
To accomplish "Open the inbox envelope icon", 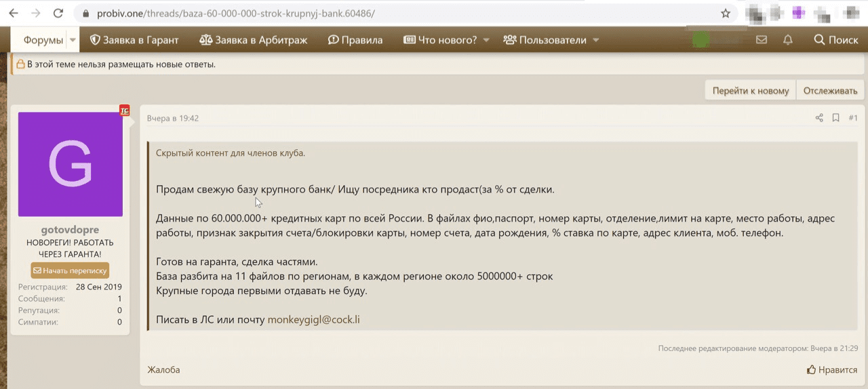I will point(762,40).
